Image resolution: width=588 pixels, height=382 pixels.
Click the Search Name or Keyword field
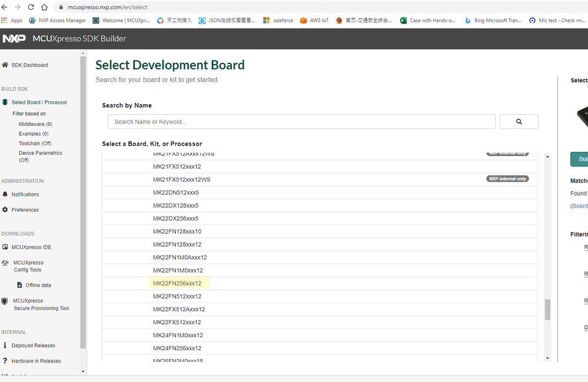point(301,122)
